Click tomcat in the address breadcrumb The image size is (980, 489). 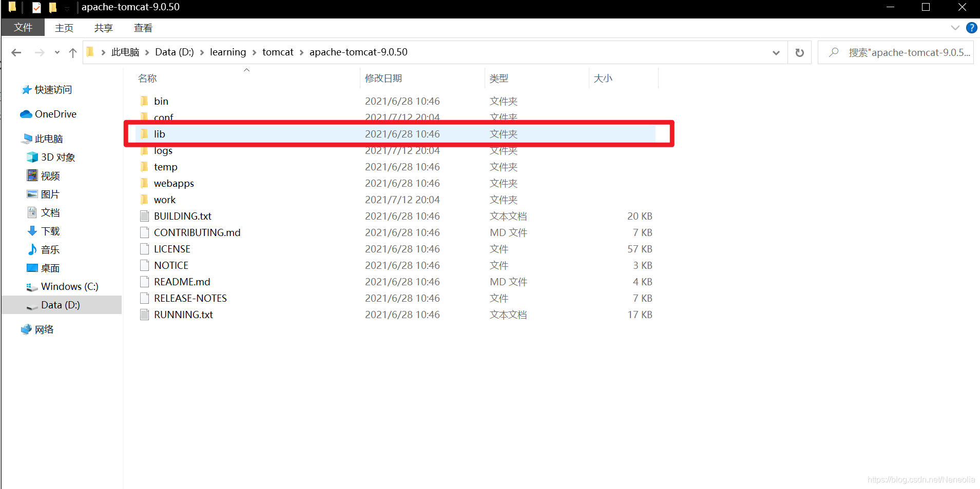(x=278, y=52)
